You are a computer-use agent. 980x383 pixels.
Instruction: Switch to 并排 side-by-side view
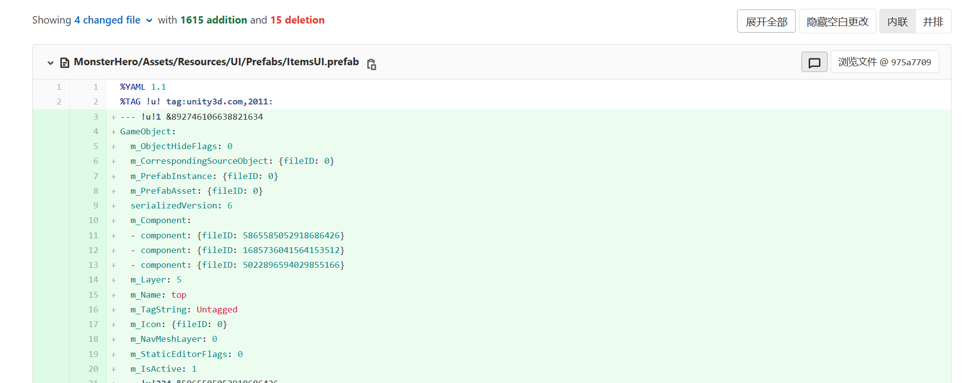click(x=933, y=22)
